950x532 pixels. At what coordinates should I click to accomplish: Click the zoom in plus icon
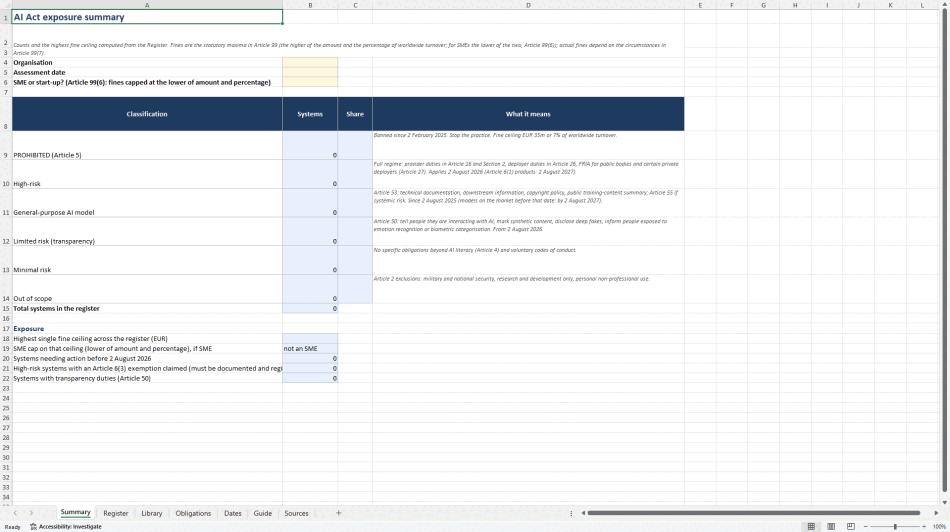tap(924, 527)
